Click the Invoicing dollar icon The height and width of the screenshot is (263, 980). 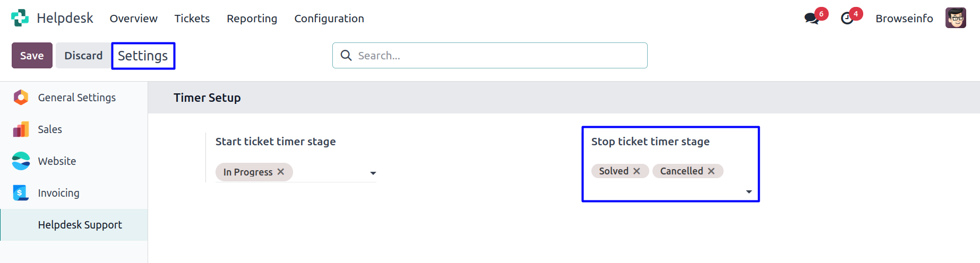pos(21,193)
